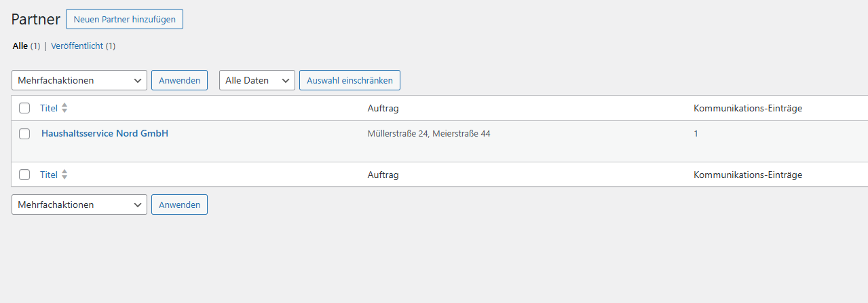Click the sort arrows beside top Titel header
Image resolution: width=868 pixels, height=303 pixels.
[x=64, y=108]
